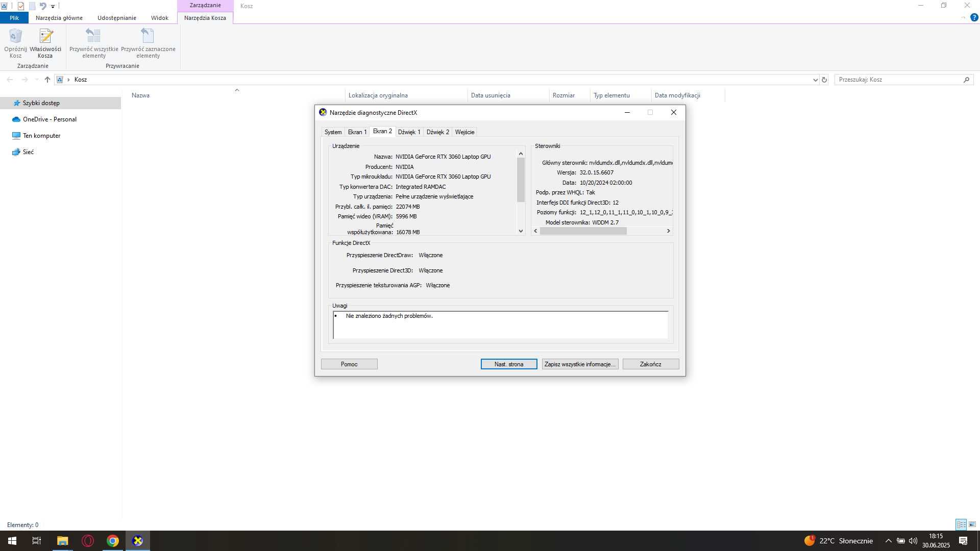This screenshot has height=551, width=980.
Task: Click Opróżnij Kosz icon in ribbon
Action: 15,43
